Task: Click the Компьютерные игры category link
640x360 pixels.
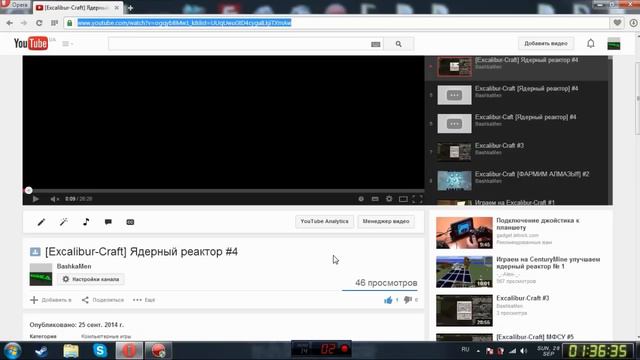Action: click(106, 336)
